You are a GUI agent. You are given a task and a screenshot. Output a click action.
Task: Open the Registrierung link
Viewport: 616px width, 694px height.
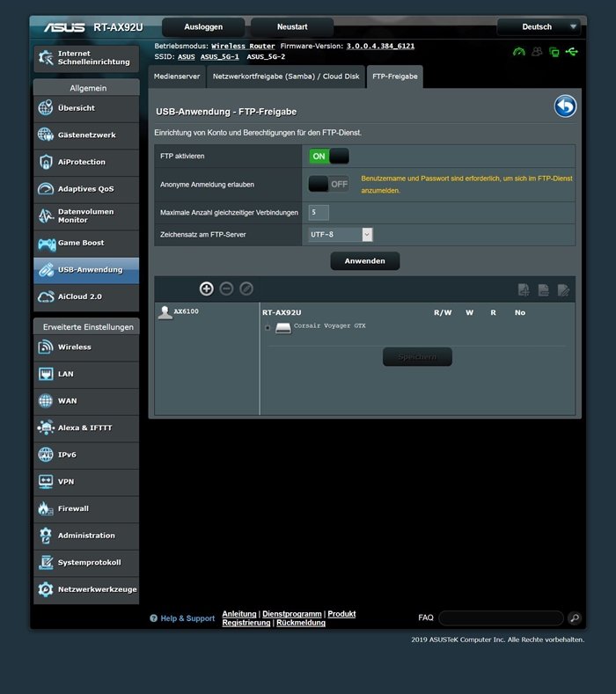(246, 623)
